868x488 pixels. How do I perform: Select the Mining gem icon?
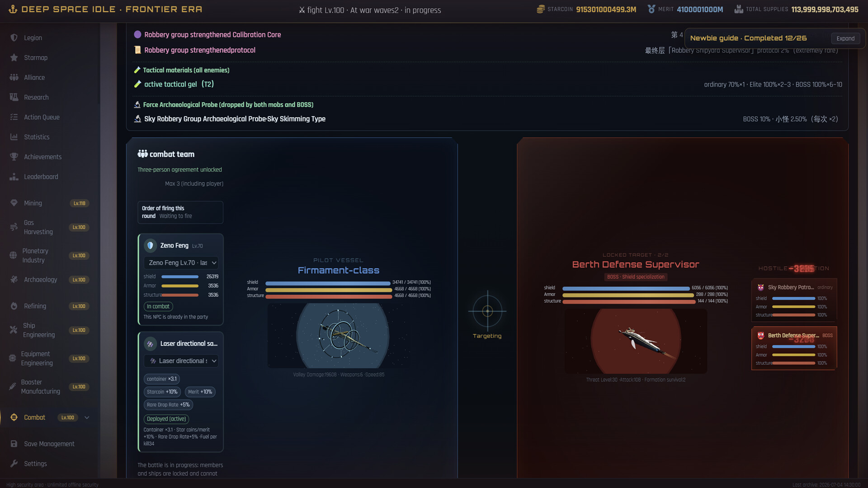(x=14, y=203)
